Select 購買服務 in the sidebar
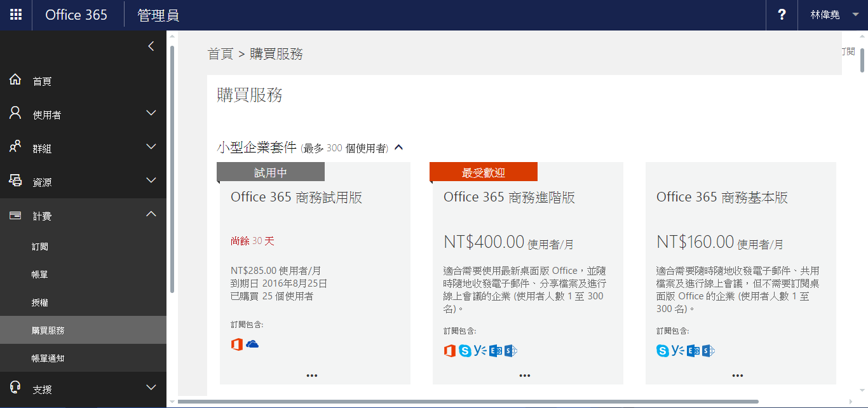 point(83,330)
